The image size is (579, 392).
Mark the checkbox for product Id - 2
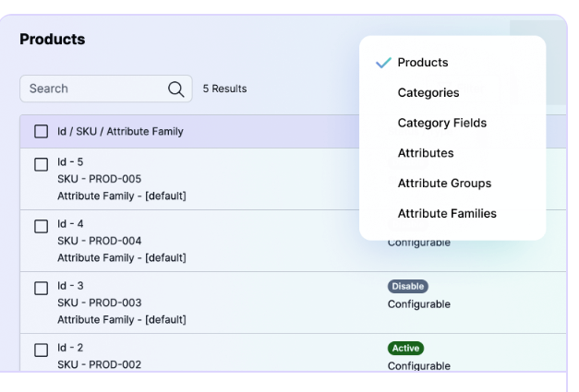pos(41,350)
